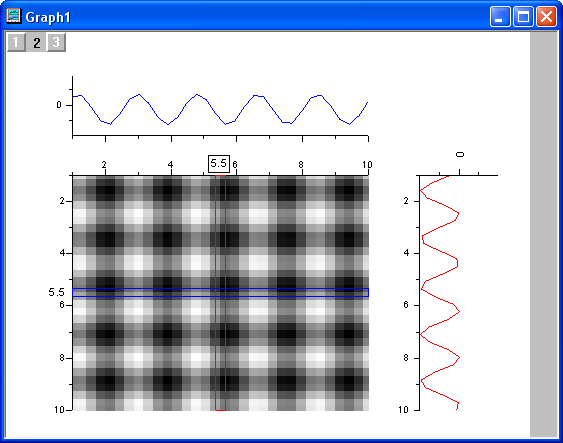Screen dimensions: 563x443
Task: Minimize the Graph1 window
Action: point(500,17)
